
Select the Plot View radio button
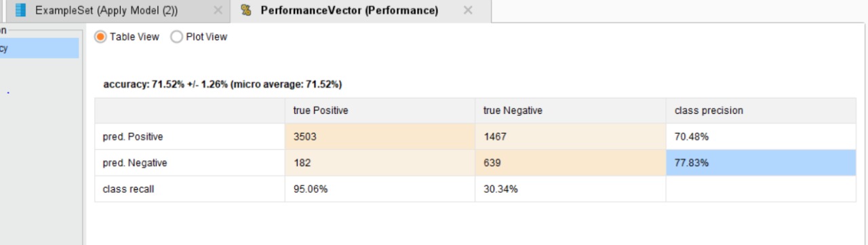click(x=176, y=37)
